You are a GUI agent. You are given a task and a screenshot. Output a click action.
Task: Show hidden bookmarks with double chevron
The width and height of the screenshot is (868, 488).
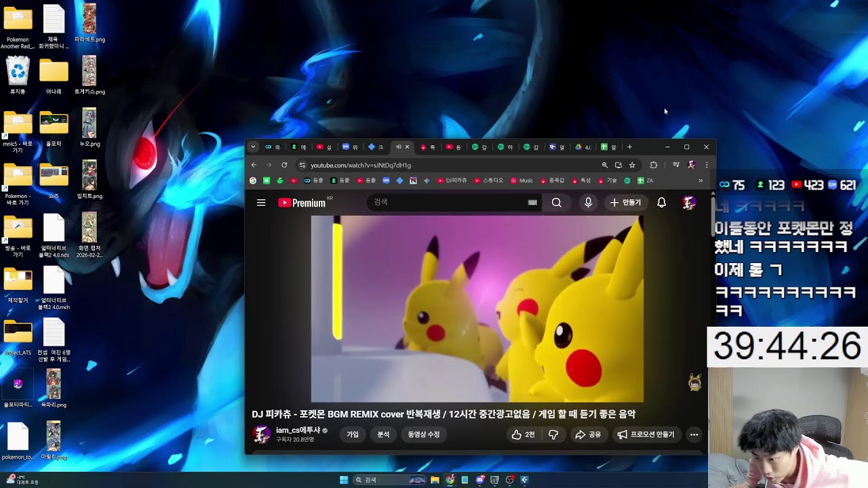point(701,180)
